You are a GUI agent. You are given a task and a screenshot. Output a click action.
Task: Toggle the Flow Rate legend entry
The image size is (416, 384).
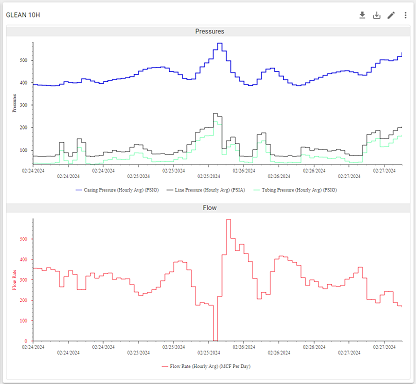(206, 366)
